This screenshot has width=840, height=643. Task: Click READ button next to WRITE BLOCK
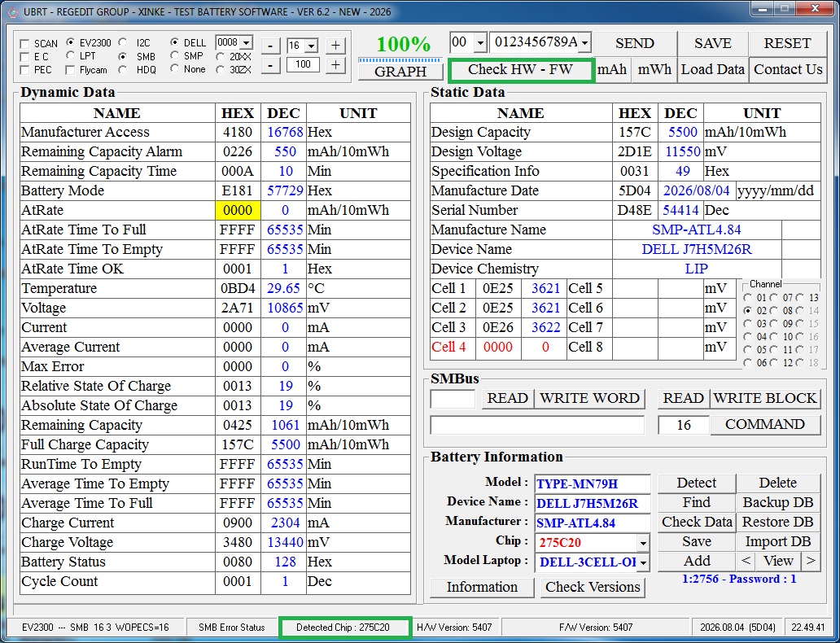pos(684,399)
